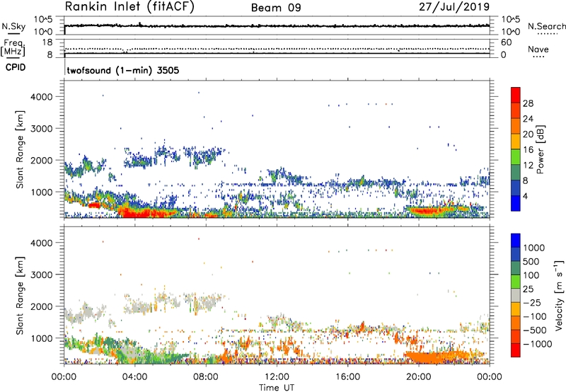Image resolution: width=566 pixels, height=392 pixels.
Task: Click the 'Nave' legend label
Action: (x=538, y=49)
